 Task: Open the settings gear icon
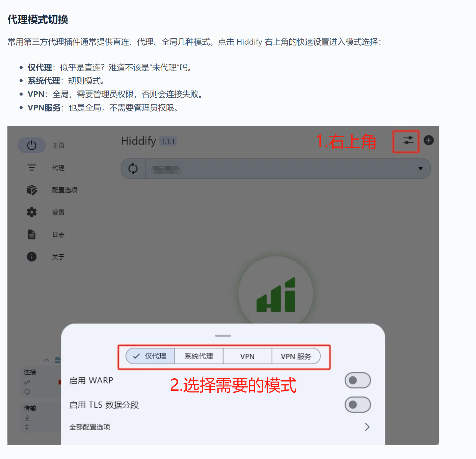pos(32,212)
